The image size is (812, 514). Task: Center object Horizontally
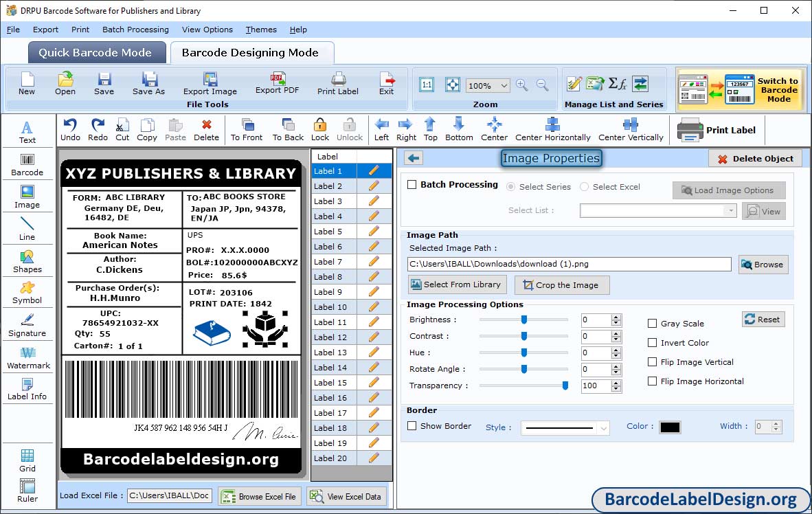tap(552, 130)
